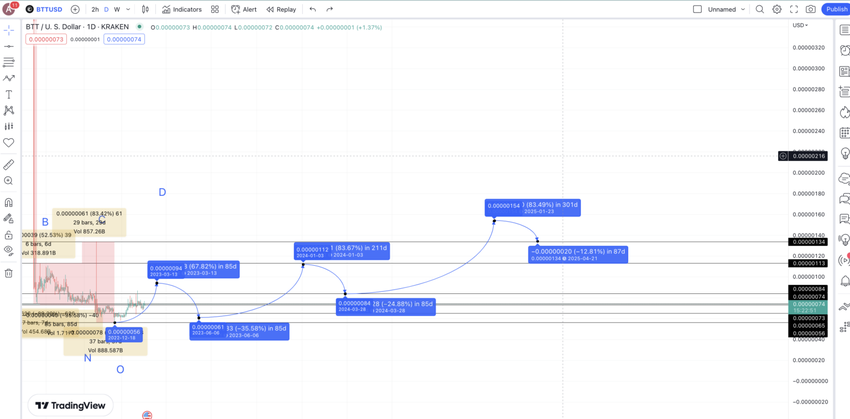Pick the ruler measure tool

tap(9, 165)
